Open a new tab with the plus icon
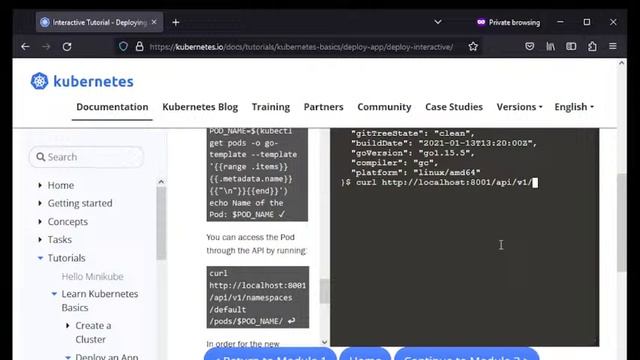The width and height of the screenshot is (640, 360). (x=176, y=22)
